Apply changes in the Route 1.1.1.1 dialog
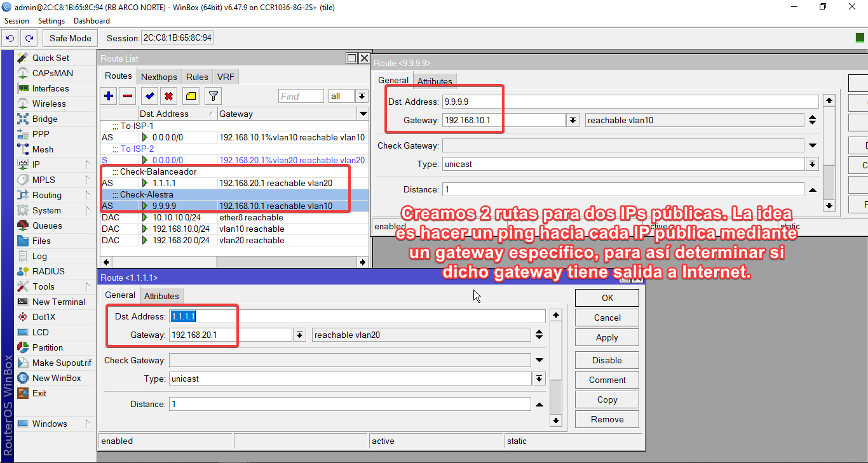Viewport: 868px width, 463px height. [x=606, y=337]
